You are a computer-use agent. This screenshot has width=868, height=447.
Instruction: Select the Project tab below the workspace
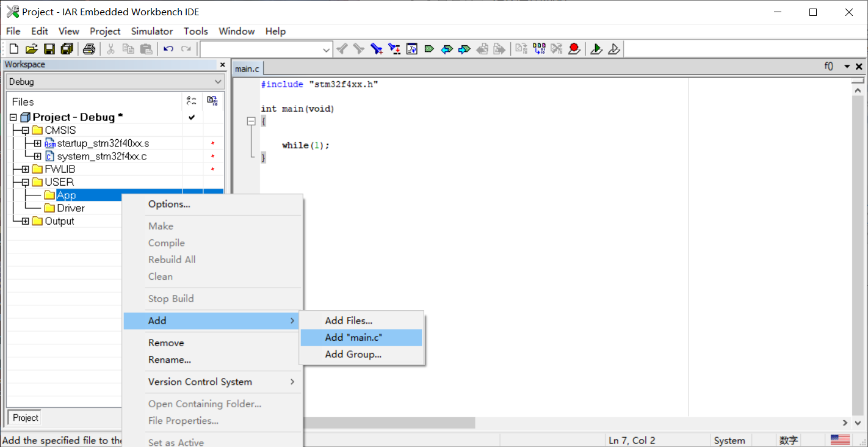coord(26,418)
